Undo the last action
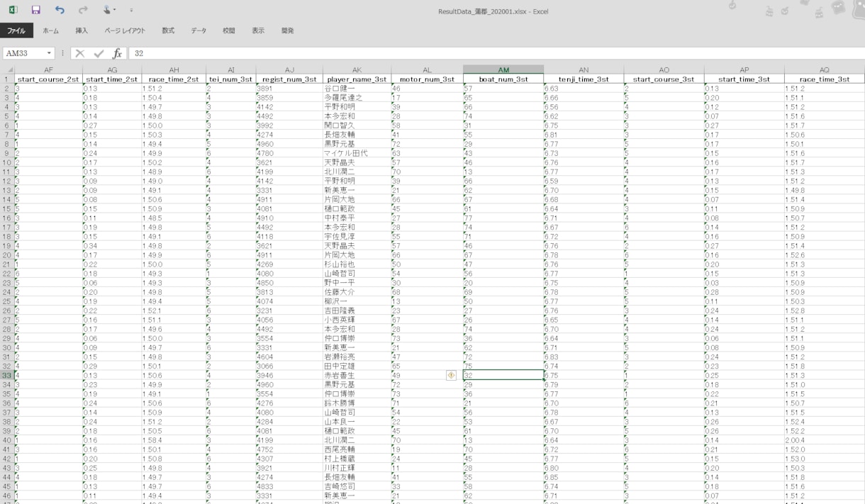This screenshot has width=865, height=504. point(60,11)
